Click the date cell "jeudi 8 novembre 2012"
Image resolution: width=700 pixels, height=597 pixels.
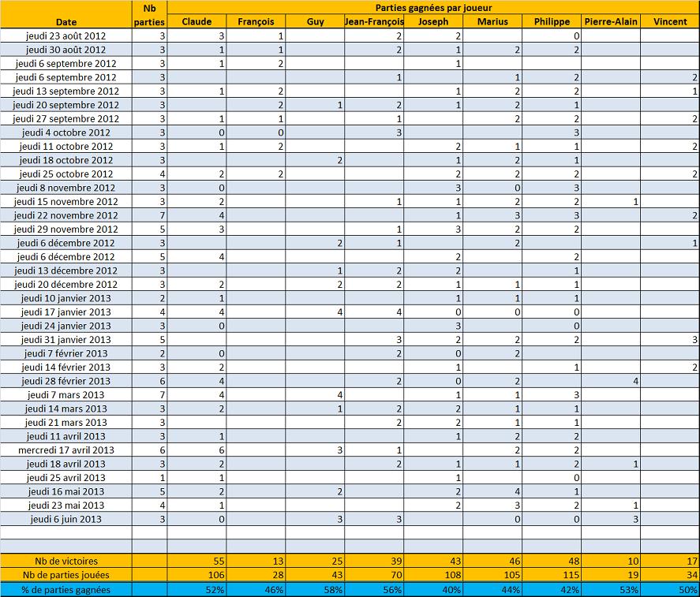point(66,188)
